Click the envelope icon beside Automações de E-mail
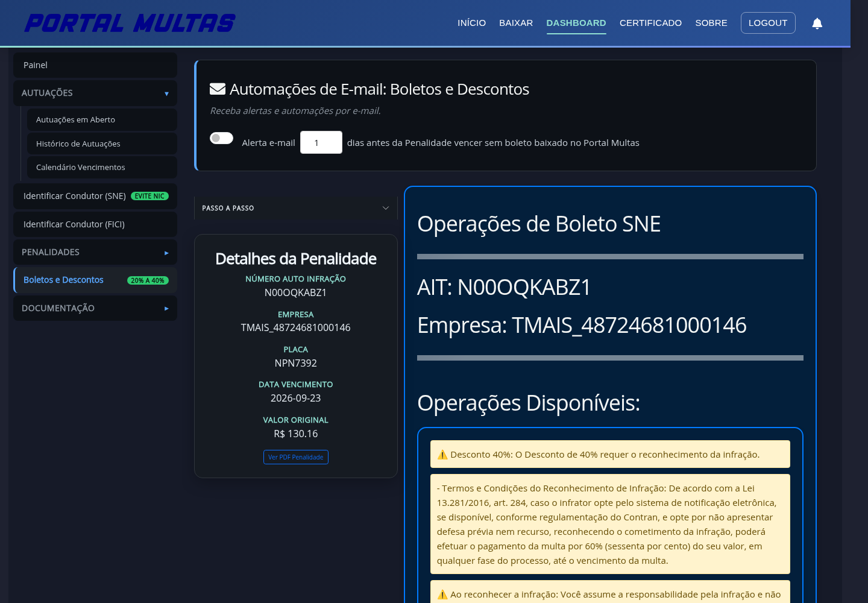The height and width of the screenshot is (603, 868). (x=218, y=89)
